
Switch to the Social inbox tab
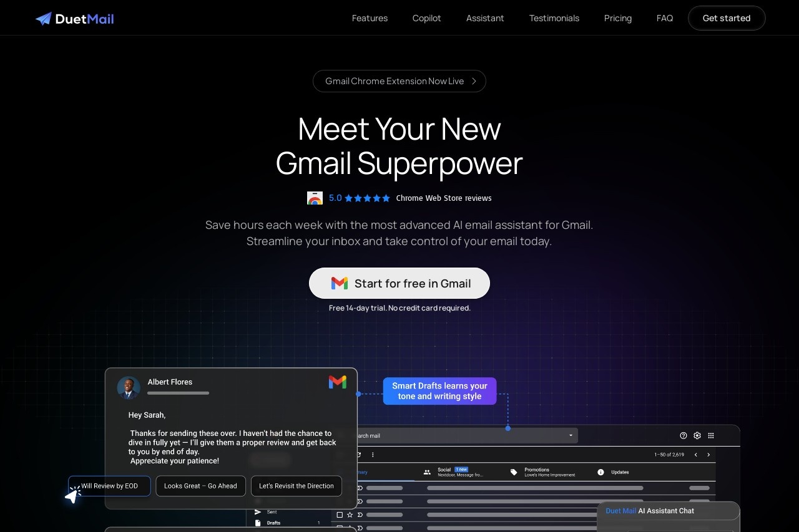point(454,472)
